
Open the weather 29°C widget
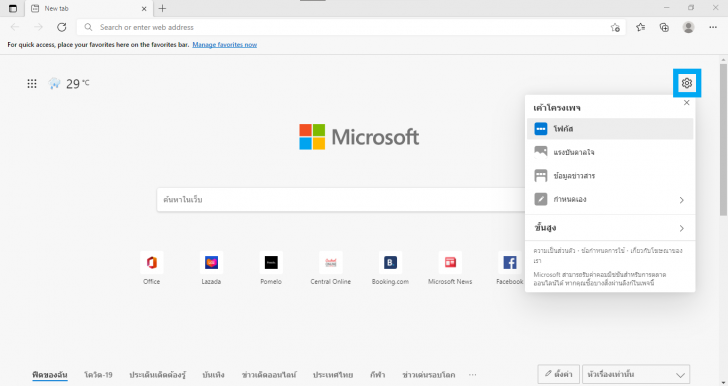(x=69, y=84)
